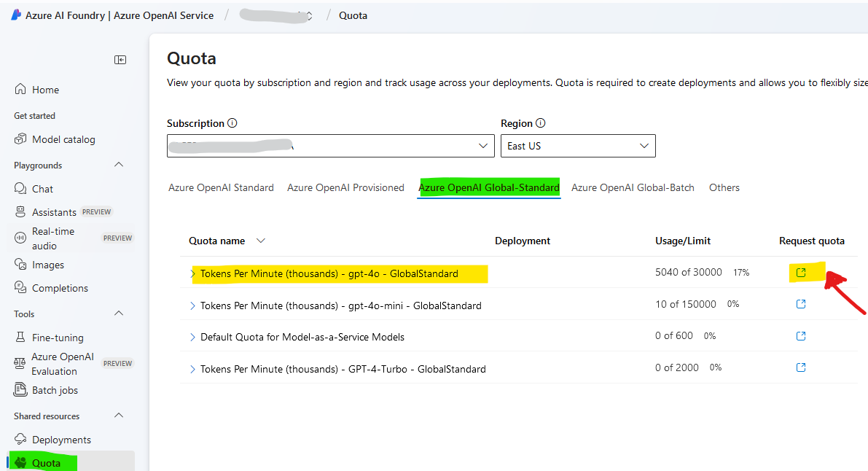The height and width of the screenshot is (471, 868).
Task: Collapse the Tools section
Action: tap(119, 314)
